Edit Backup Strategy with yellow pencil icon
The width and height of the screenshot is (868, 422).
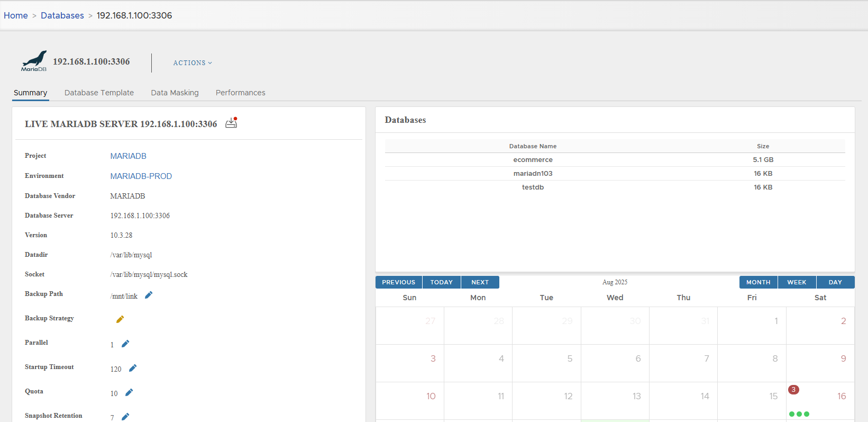click(120, 319)
